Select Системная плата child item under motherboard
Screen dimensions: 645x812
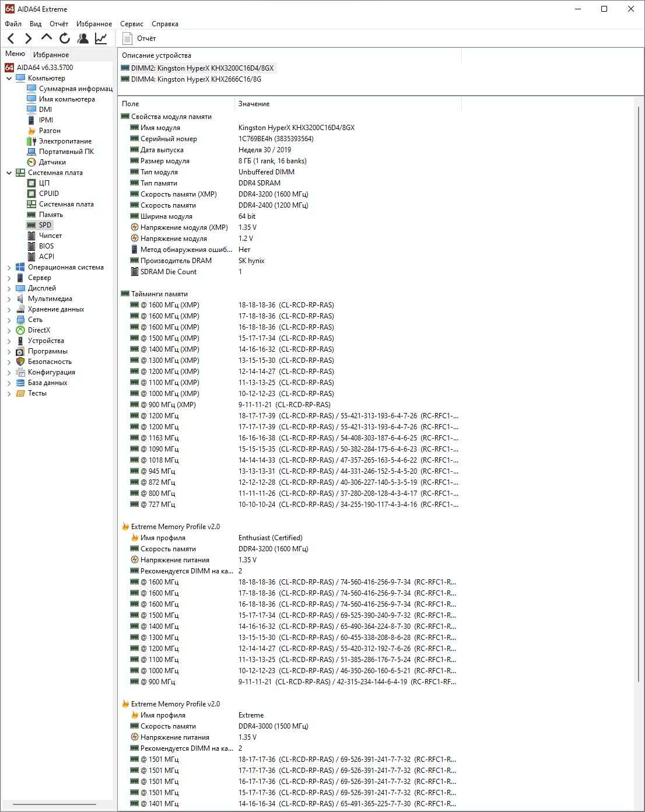pos(66,204)
